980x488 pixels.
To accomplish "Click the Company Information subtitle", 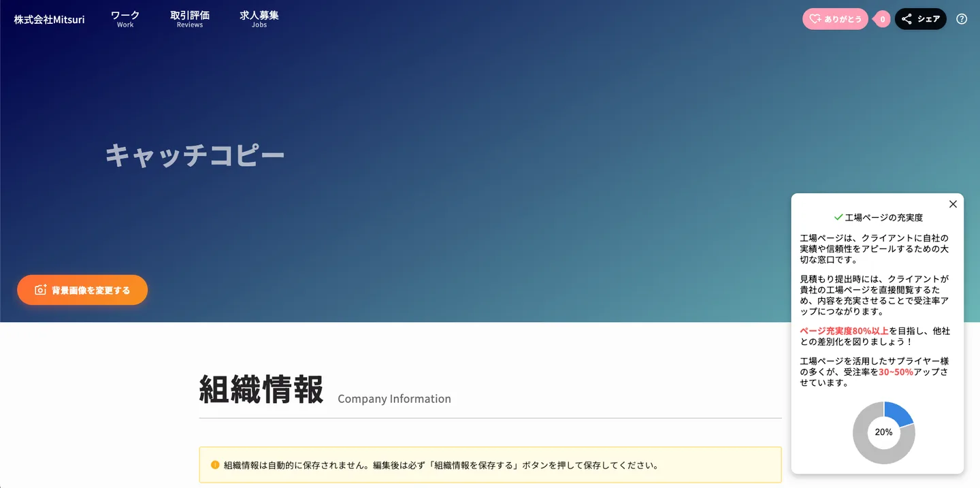I will pyautogui.click(x=394, y=399).
